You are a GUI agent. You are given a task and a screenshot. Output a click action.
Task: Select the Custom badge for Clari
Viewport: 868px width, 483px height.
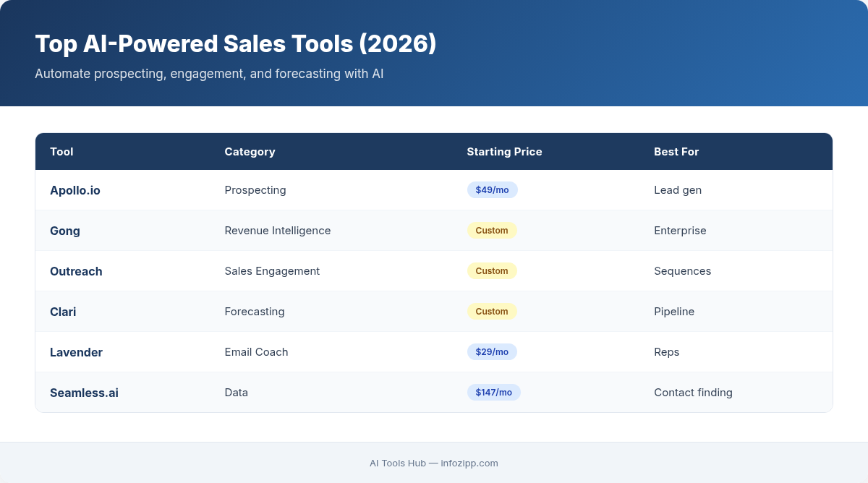492,311
